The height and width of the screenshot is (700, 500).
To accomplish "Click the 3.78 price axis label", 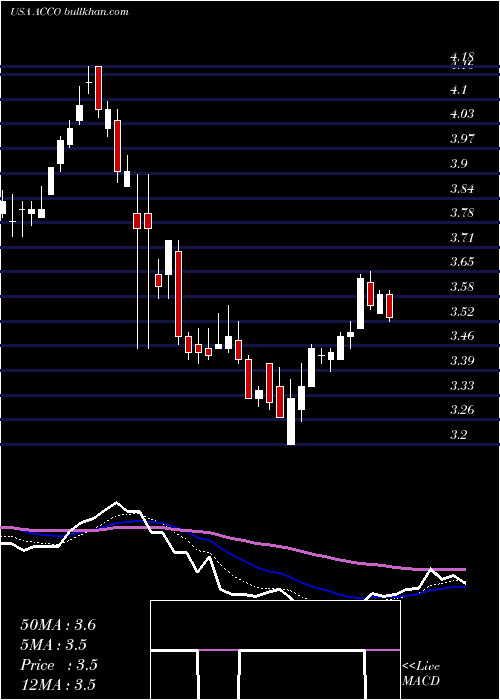I will click(x=462, y=212).
